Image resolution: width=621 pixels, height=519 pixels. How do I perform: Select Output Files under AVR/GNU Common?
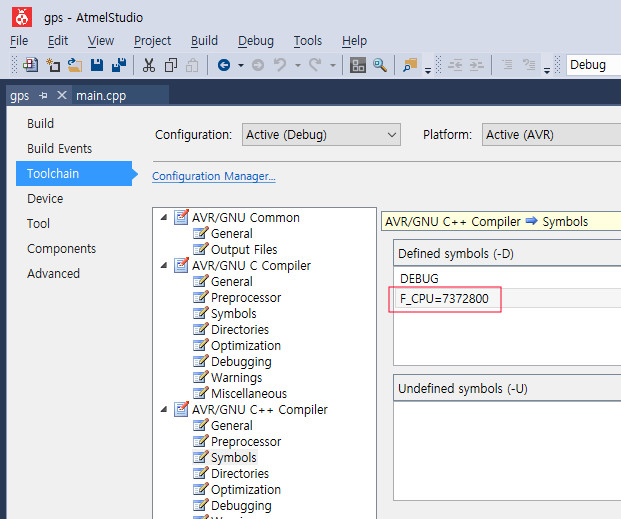coord(244,250)
